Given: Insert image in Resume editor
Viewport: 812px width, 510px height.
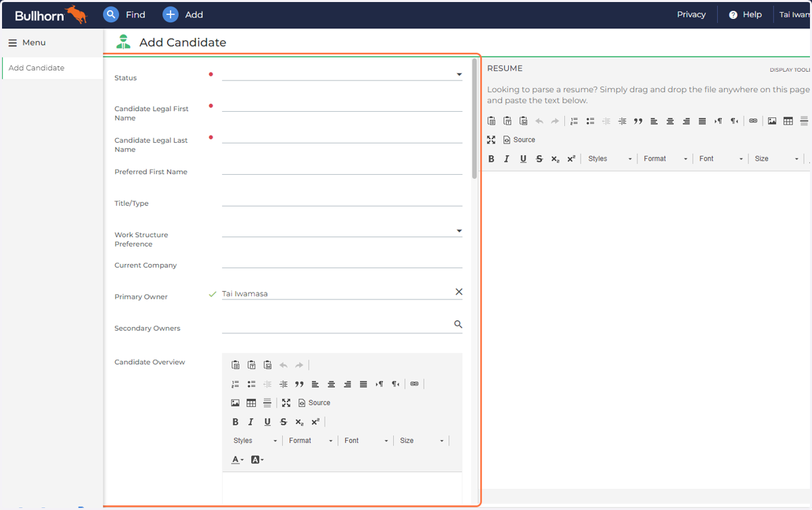Looking at the screenshot, I should tap(772, 121).
